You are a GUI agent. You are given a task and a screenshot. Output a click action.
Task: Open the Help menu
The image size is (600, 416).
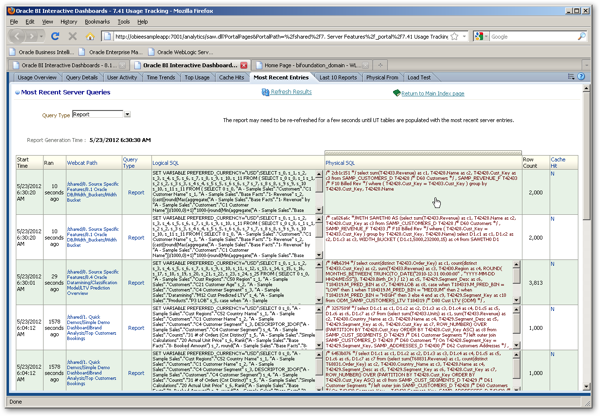point(142,22)
